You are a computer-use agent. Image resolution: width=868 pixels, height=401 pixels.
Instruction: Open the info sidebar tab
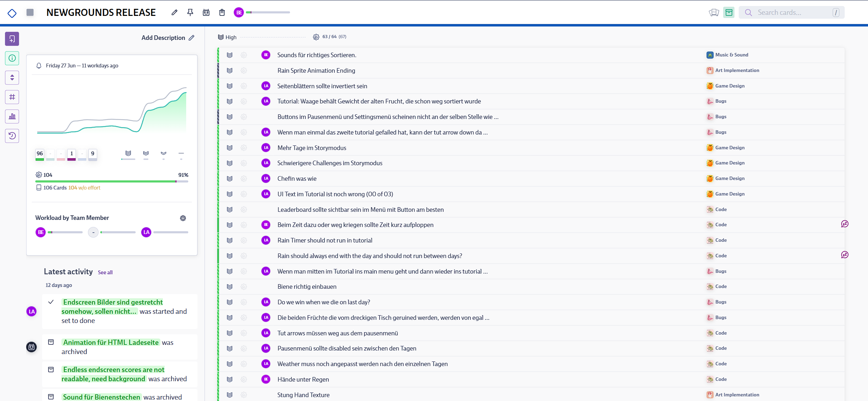point(12,58)
